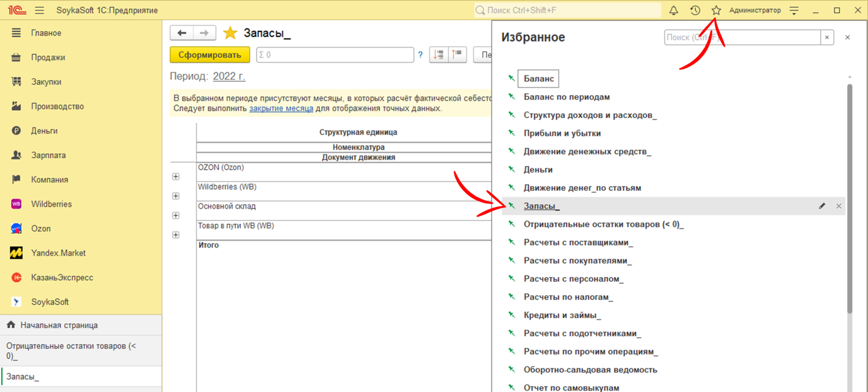Click the collapse all groups icon
The image size is (868, 392).
click(439, 54)
